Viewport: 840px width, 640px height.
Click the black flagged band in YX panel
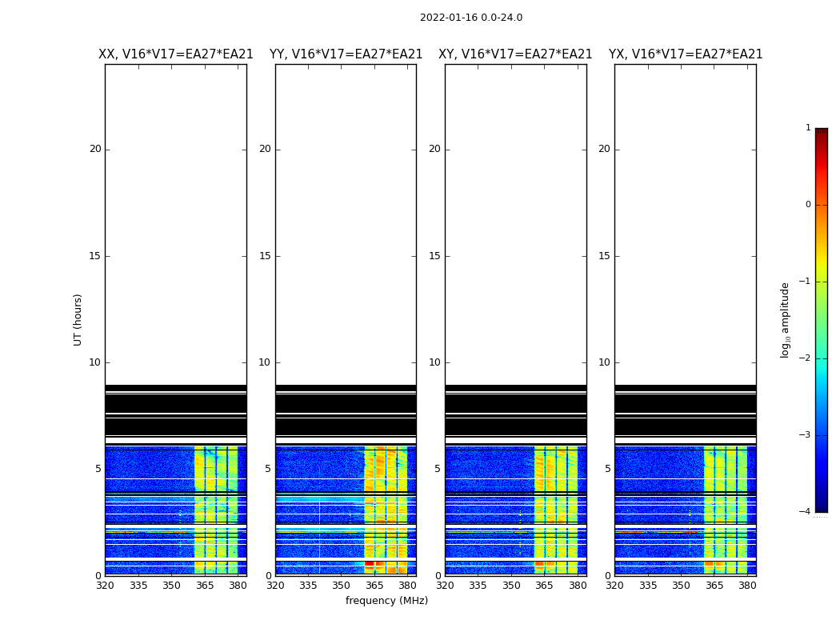(x=685, y=403)
